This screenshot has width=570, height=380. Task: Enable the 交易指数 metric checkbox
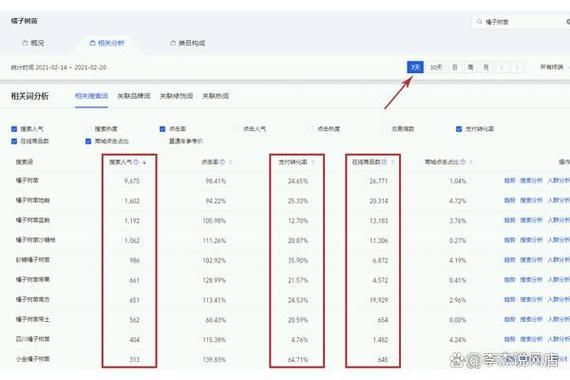tap(385, 129)
